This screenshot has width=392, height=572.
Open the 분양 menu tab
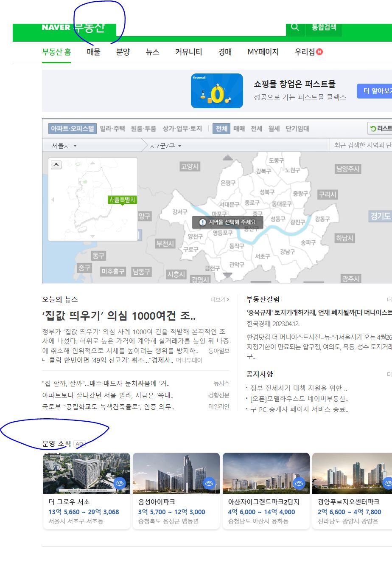(123, 52)
